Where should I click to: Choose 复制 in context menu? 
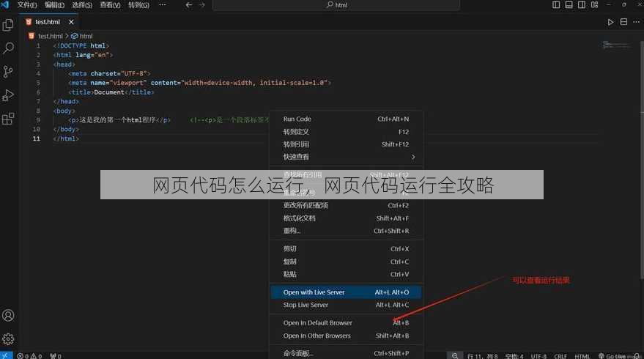(346, 262)
